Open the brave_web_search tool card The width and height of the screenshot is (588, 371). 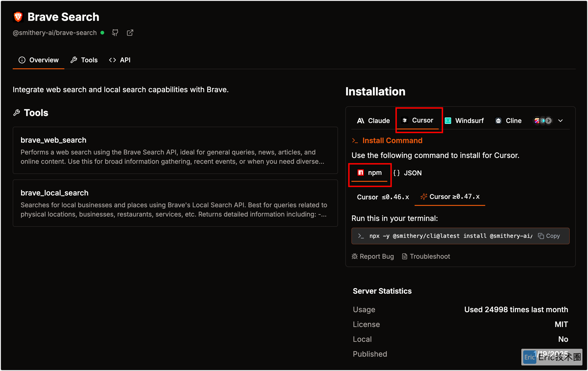tap(175, 150)
